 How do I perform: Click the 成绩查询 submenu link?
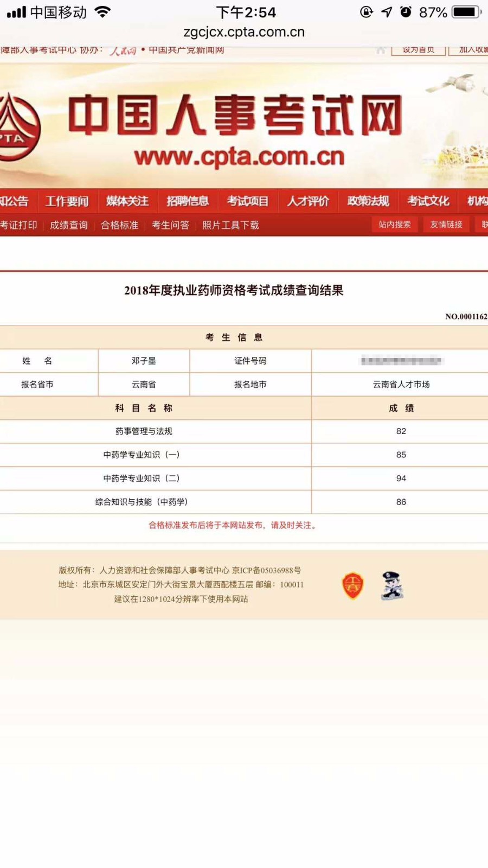pos(69,225)
